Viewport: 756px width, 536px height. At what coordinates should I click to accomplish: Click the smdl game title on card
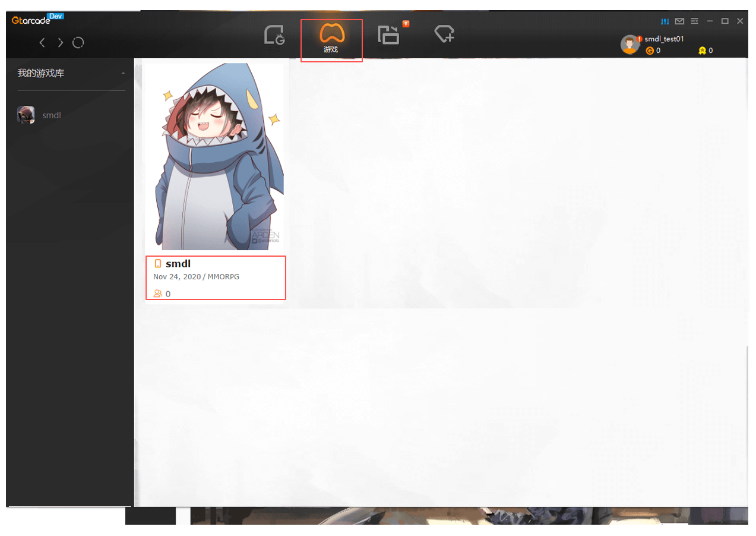(x=178, y=264)
